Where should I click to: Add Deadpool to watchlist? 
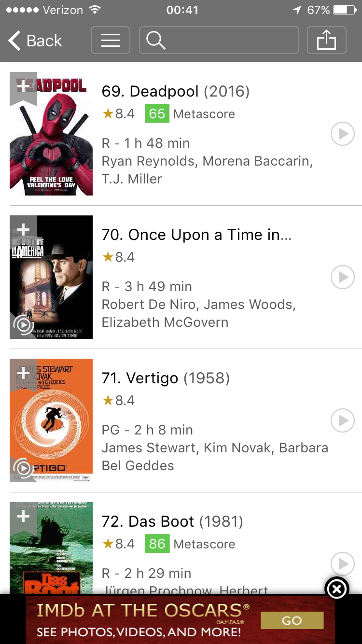(23, 87)
